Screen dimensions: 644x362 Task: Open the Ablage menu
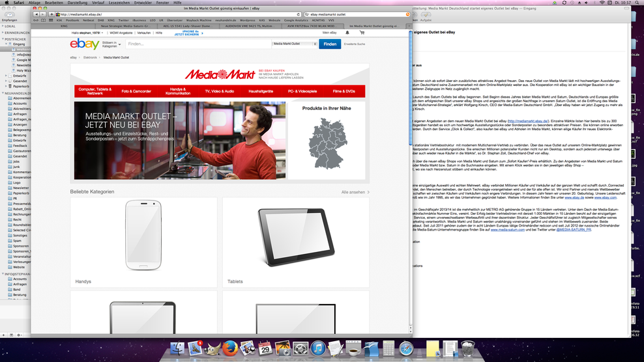point(35,3)
